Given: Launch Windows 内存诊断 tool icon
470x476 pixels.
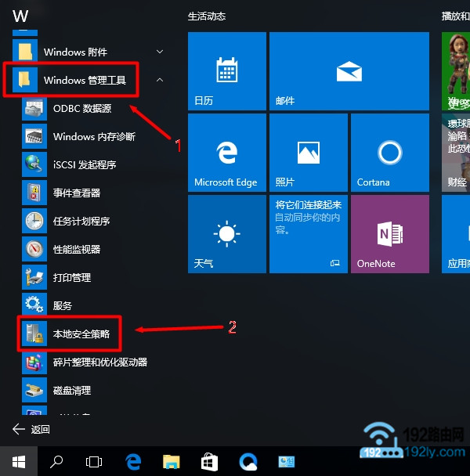Looking at the screenshot, I should click(34, 136).
